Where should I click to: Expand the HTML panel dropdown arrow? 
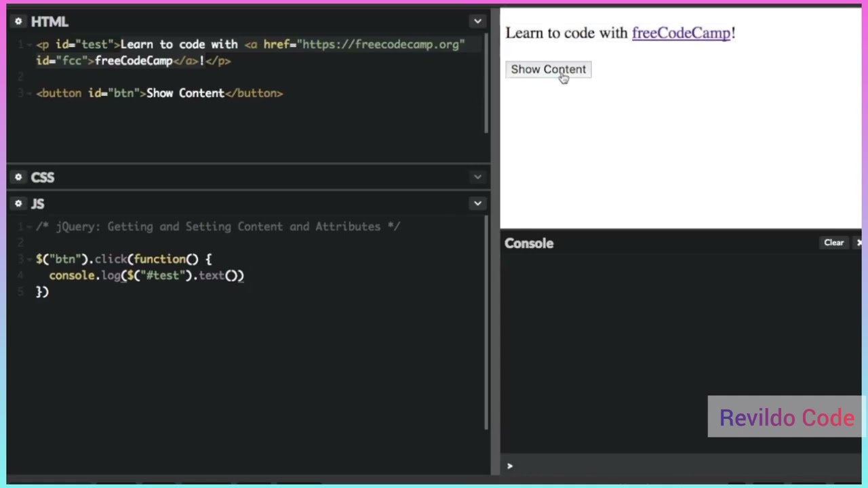click(477, 22)
